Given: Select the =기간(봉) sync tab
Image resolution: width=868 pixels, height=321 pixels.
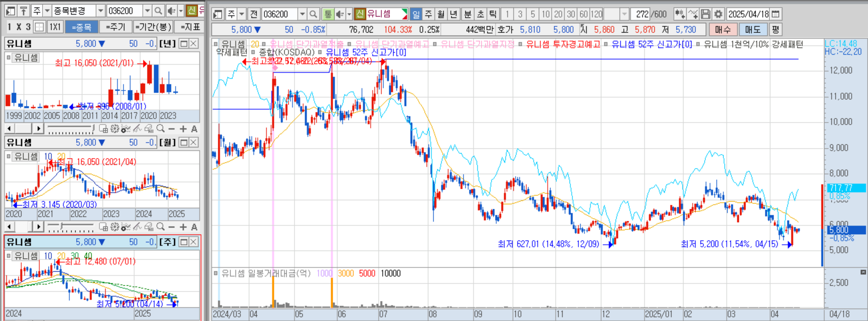Looking at the screenshot, I should point(153,27).
